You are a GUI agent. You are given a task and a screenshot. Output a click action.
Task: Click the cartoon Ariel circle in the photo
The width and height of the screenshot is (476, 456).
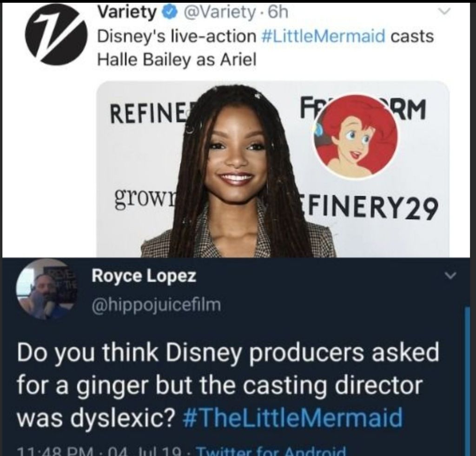[x=356, y=137]
